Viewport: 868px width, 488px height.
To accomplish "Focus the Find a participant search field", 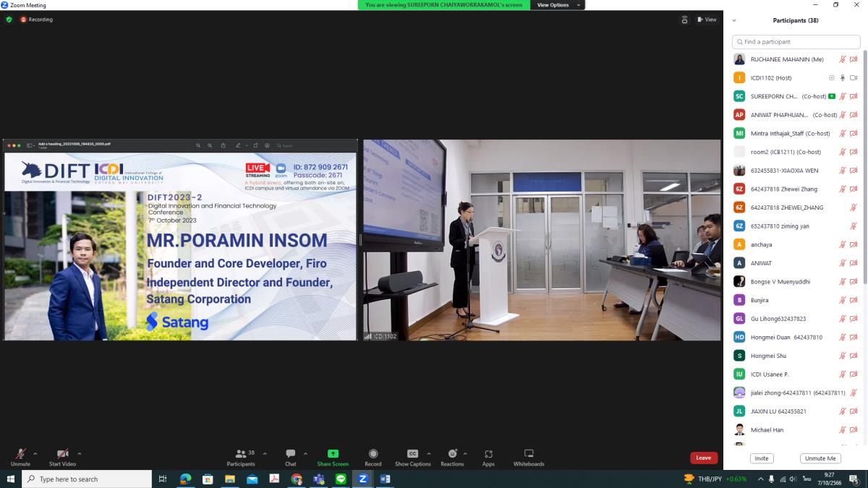I will tap(796, 42).
